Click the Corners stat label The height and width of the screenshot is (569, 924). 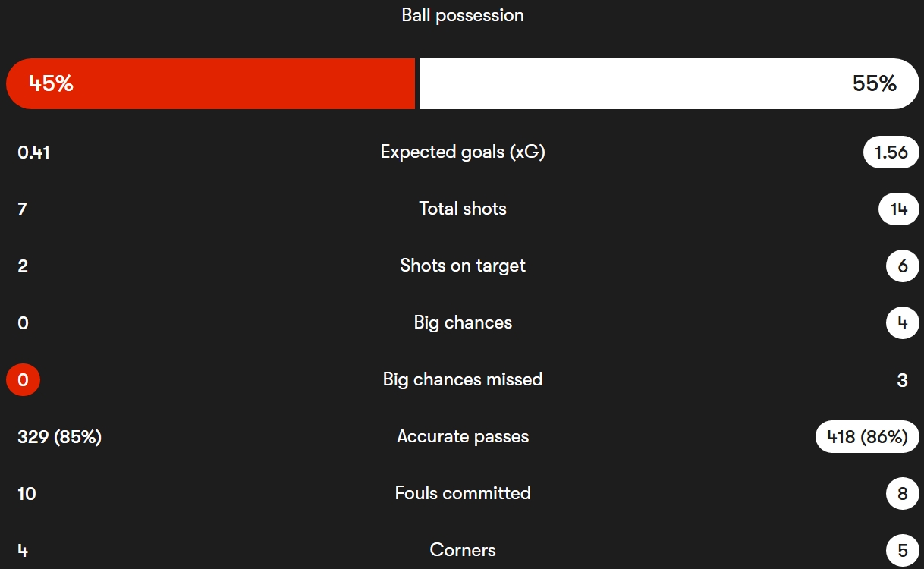point(462,550)
